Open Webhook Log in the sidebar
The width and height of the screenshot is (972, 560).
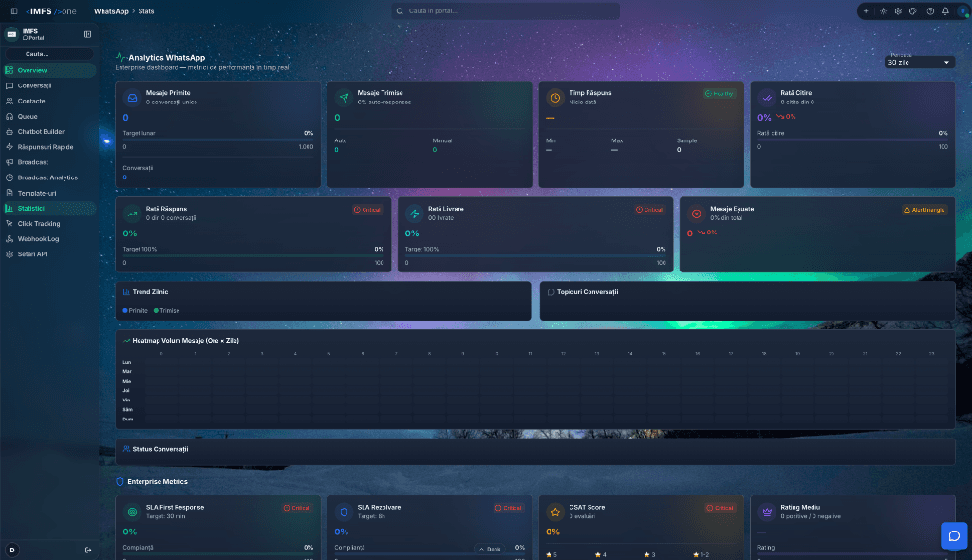[49, 239]
